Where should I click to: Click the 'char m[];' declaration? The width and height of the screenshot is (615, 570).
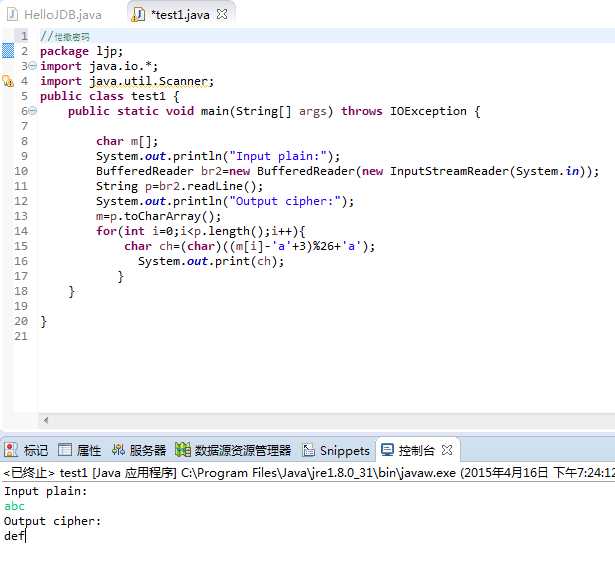[127, 141]
